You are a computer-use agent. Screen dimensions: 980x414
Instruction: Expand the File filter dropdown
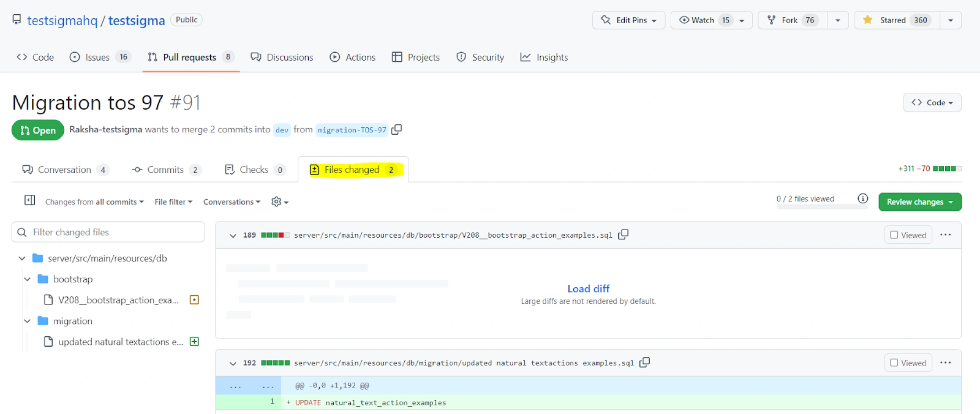pos(173,202)
